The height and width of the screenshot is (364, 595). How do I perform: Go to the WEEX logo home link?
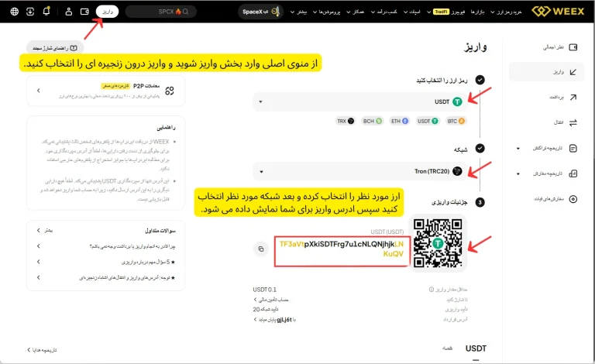pos(558,12)
